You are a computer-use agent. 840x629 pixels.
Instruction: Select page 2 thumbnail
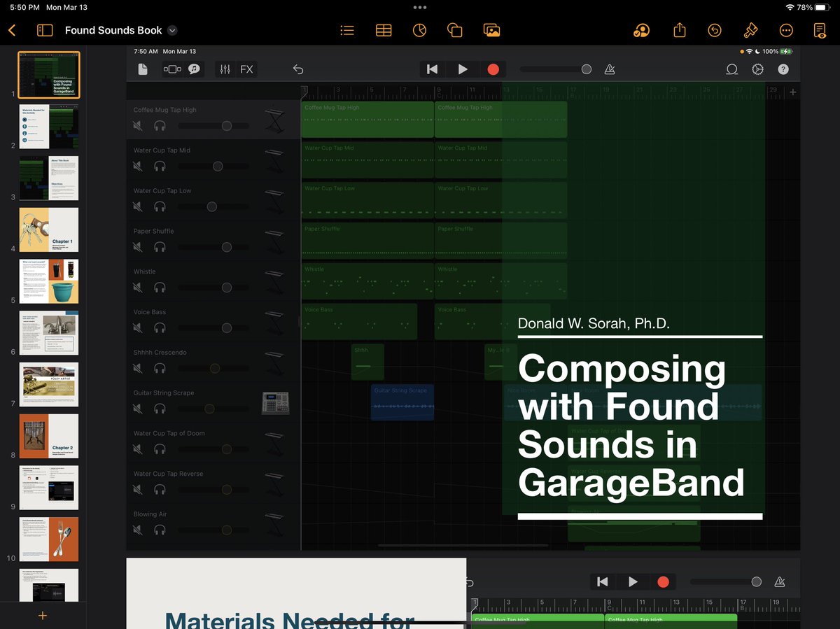coord(49,127)
